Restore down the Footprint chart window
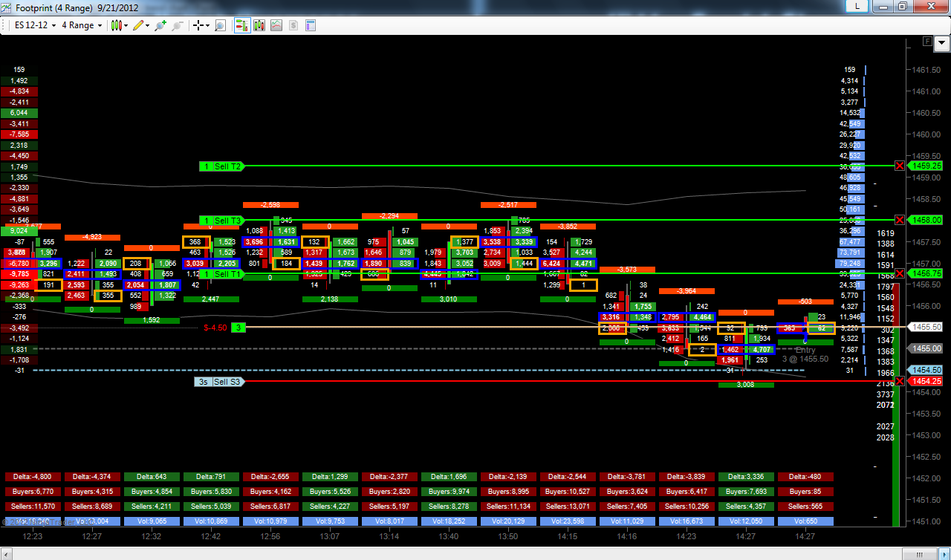This screenshot has height=560, width=951. tap(902, 6)
